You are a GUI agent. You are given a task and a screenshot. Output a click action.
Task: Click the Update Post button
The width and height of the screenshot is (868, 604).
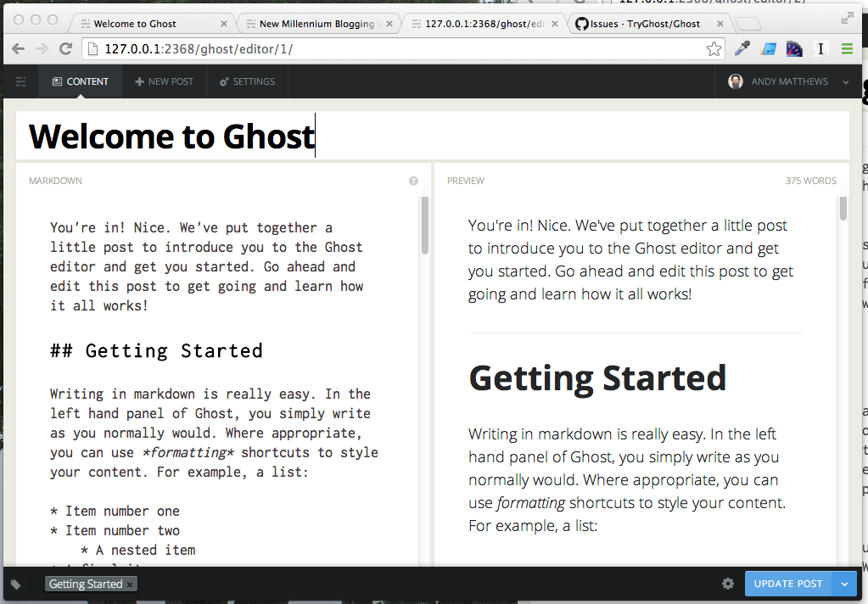(x=787, y=584)
